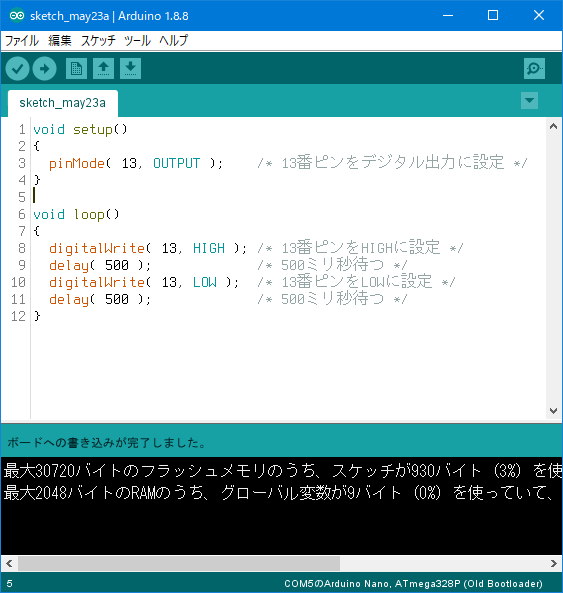Open the スケッチ menu
The width and height of the screenshot is (563, 593).
point(98,40)
